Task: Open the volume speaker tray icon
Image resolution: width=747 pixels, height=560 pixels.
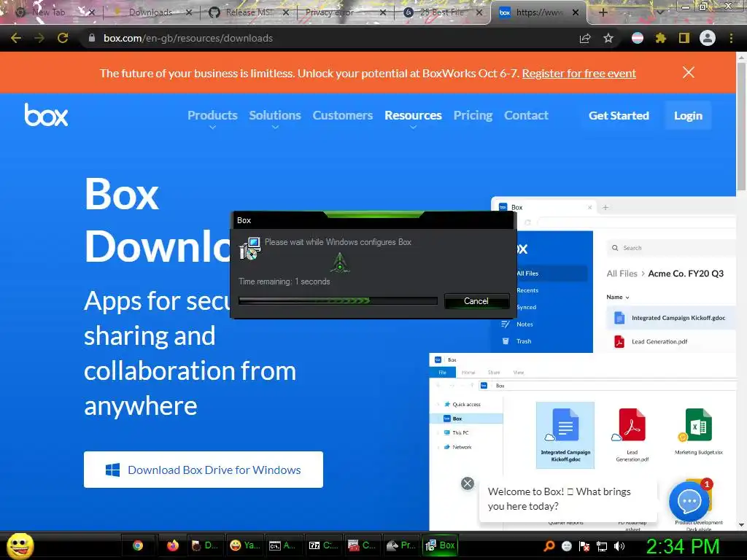Action: tap(619, 545)
